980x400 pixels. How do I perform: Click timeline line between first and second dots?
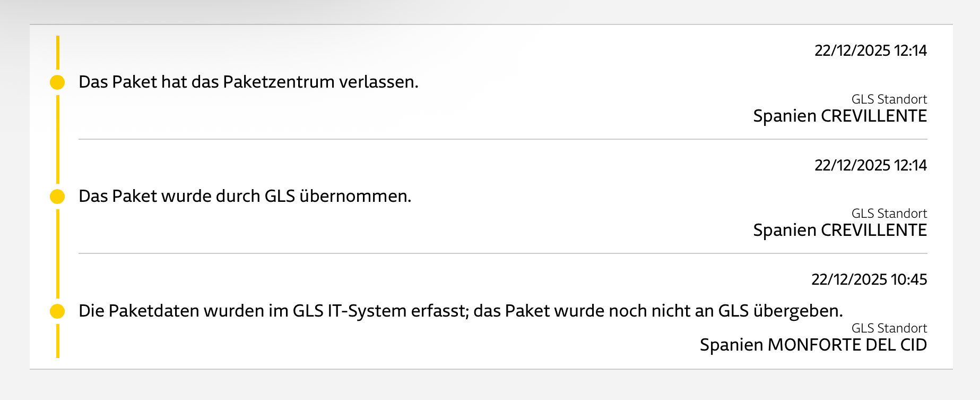[x=58, y=139]
